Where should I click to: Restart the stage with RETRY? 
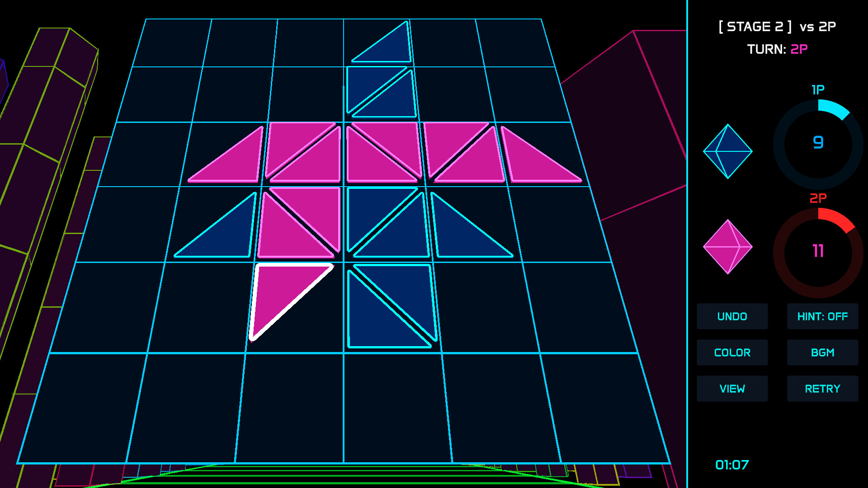tap(822, 389)
